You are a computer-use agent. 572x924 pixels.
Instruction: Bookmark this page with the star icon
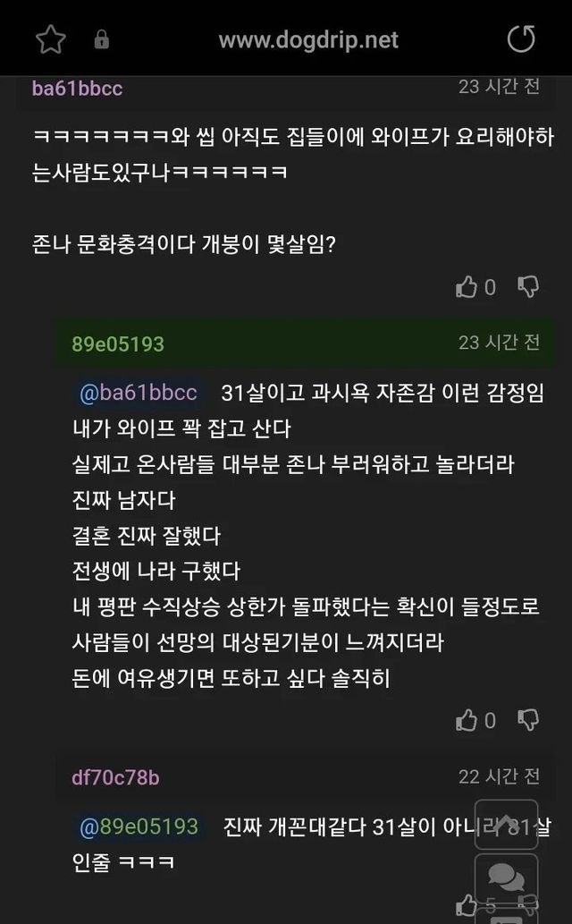51,39
